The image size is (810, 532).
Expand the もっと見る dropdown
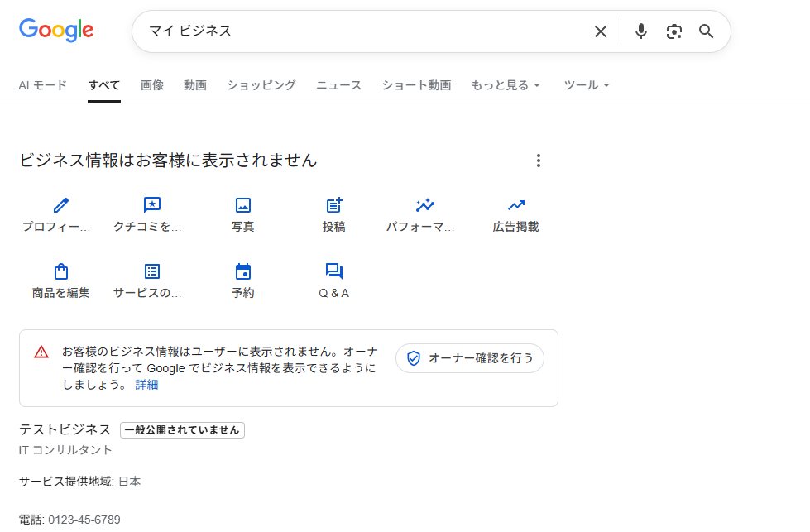click(x=505, y=84)
